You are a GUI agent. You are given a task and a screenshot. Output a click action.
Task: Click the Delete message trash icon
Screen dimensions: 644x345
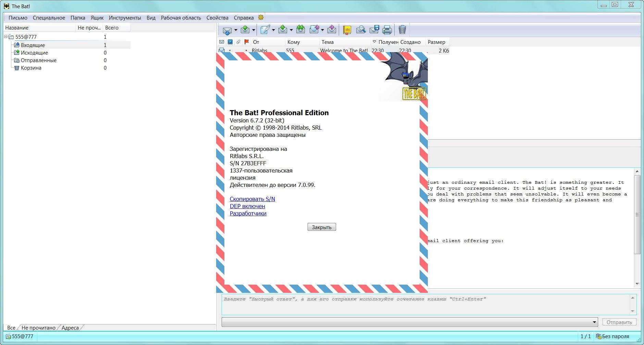pos(402,30)
